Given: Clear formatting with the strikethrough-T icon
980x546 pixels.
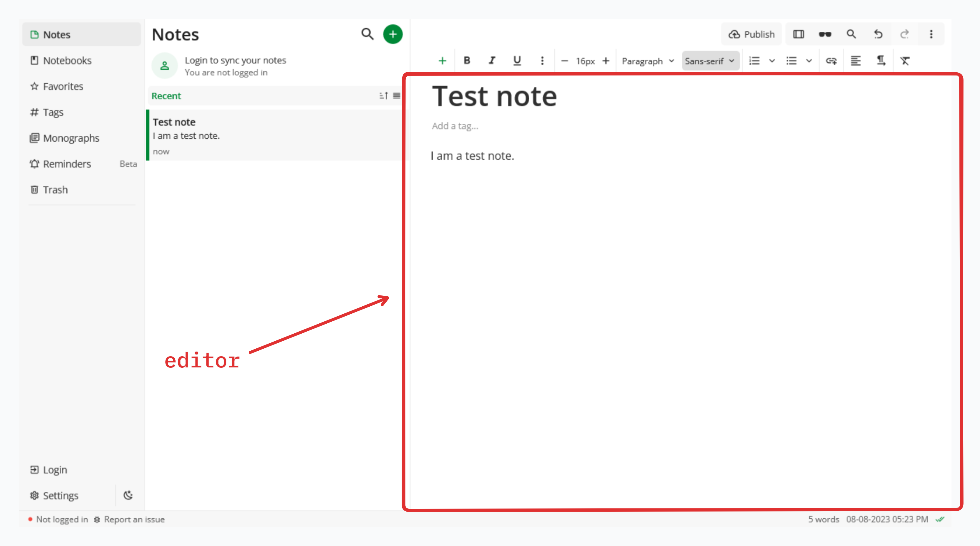Looking at the screenshot, I should coord(905,61).
